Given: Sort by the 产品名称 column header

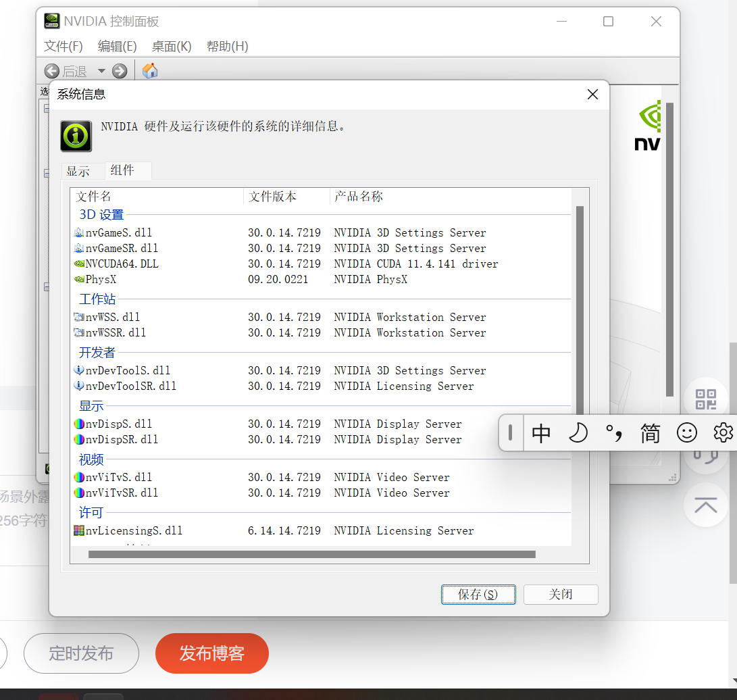Looking at the screenshot, I should click(451, 197).
